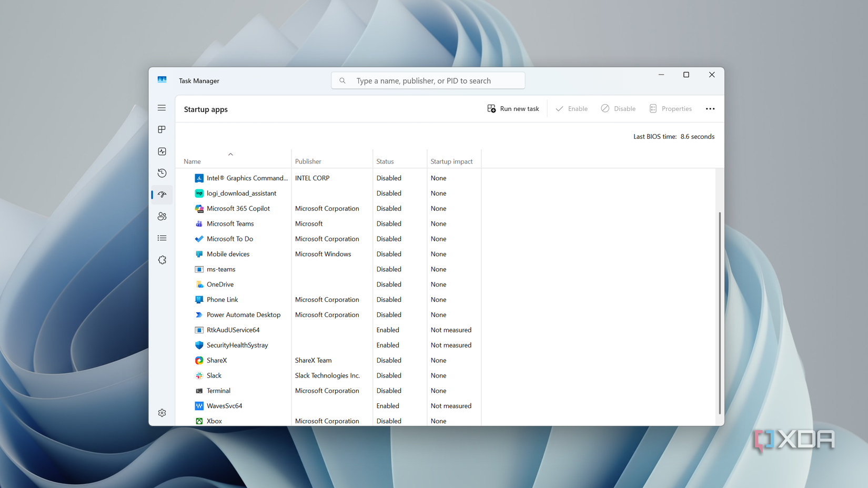868x488 pixels.
Task: Click the vertical scrollbar of the list
Action: (x=720, y=313)
